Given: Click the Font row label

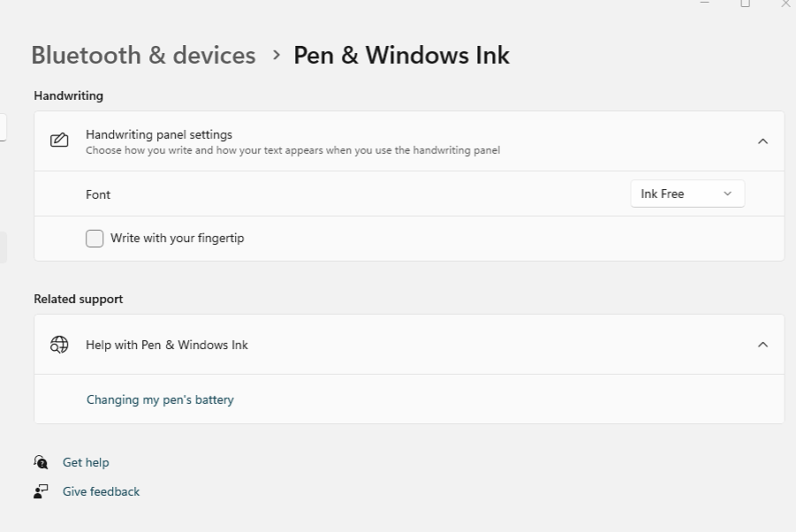Looking at the screenshot, I should pos(98,194).
